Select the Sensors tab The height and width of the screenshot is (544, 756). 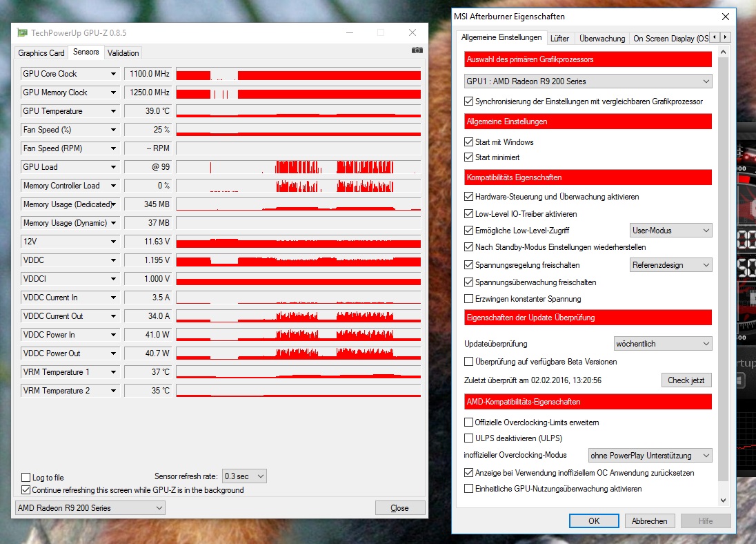pos(86,52)
